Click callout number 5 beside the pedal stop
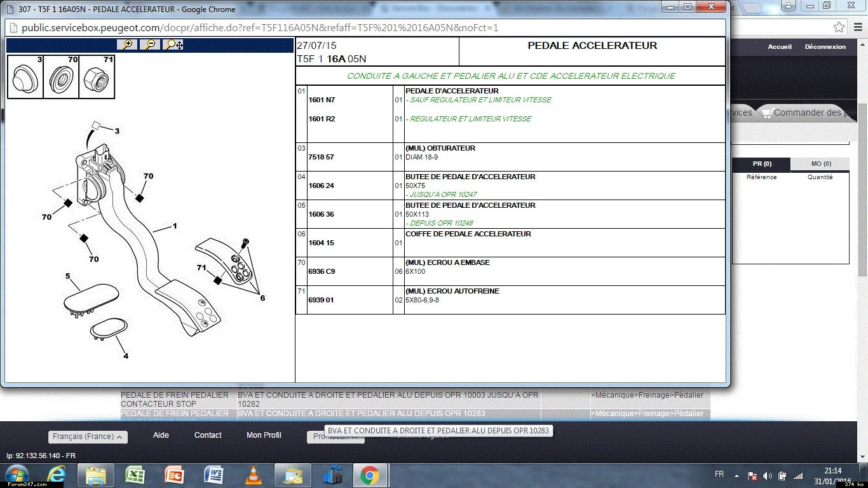The height and width of the screenshot is (488, 868). coord(67,276)
